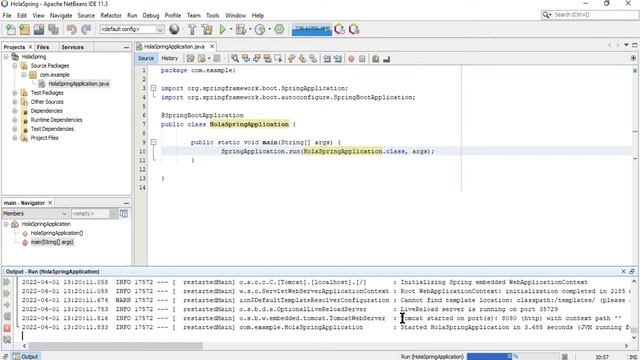The width and height of the screenshot is (640, 360).
Task: Switch the editor to History view
Action: [169, 58]
